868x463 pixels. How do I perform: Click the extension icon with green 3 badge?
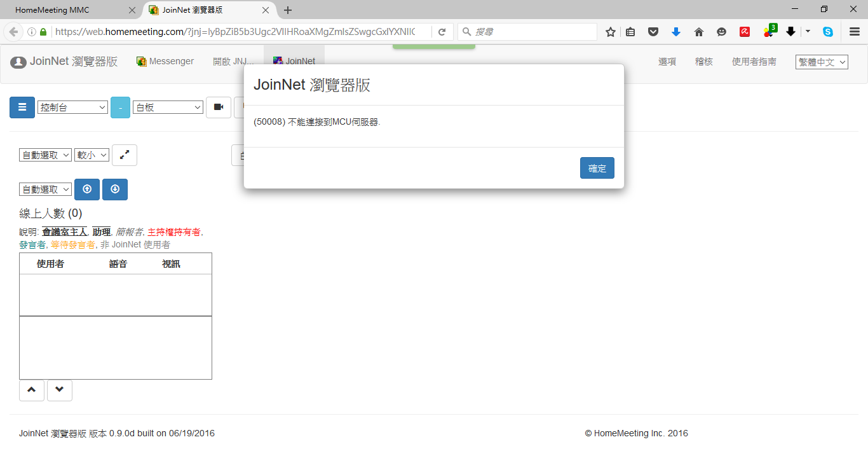click(770, 31)
